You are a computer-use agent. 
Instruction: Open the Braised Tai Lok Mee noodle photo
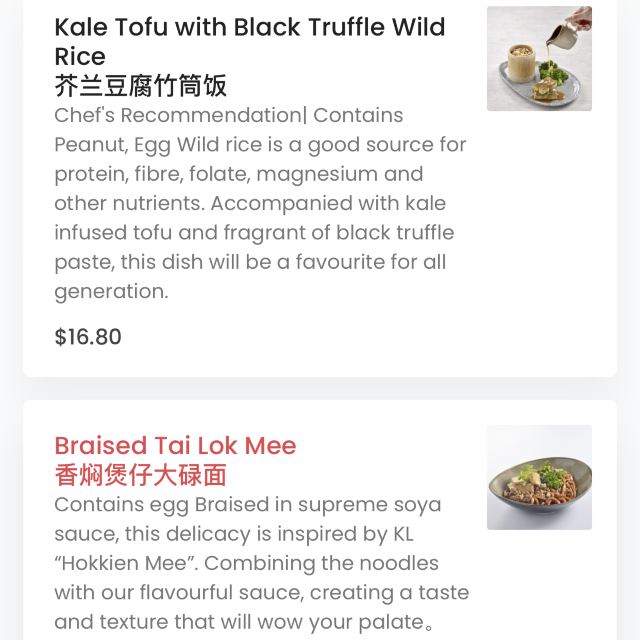[539, 477]
